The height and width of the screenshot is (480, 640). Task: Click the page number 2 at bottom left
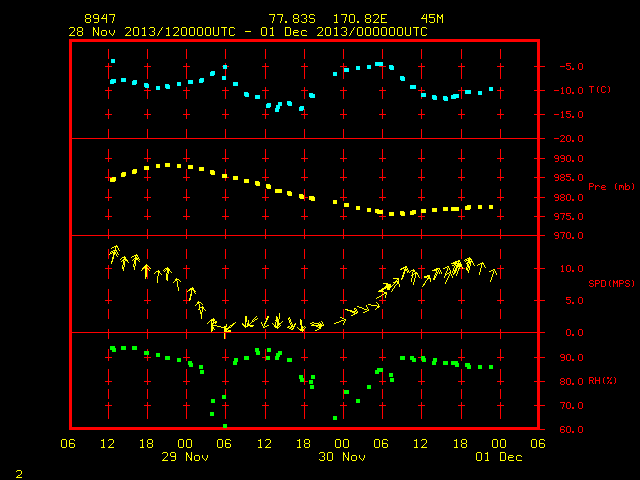tap(19, 474)
